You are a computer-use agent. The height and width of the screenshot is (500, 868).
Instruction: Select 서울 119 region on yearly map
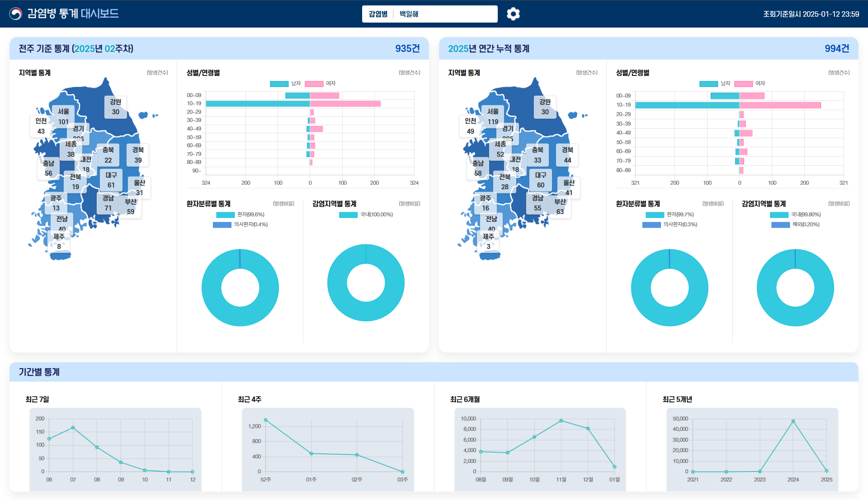(x=493, y=117)
